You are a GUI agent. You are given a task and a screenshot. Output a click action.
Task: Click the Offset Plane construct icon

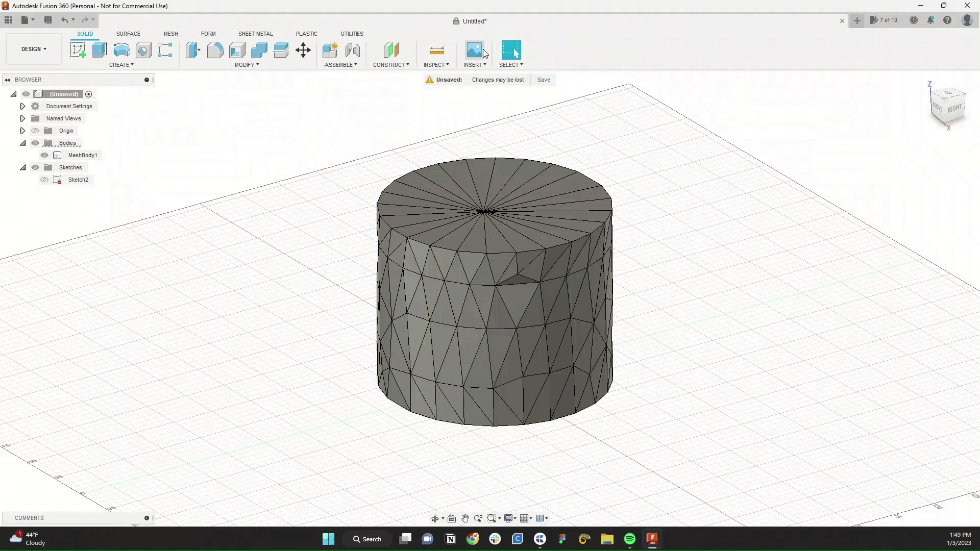(391, 50)
